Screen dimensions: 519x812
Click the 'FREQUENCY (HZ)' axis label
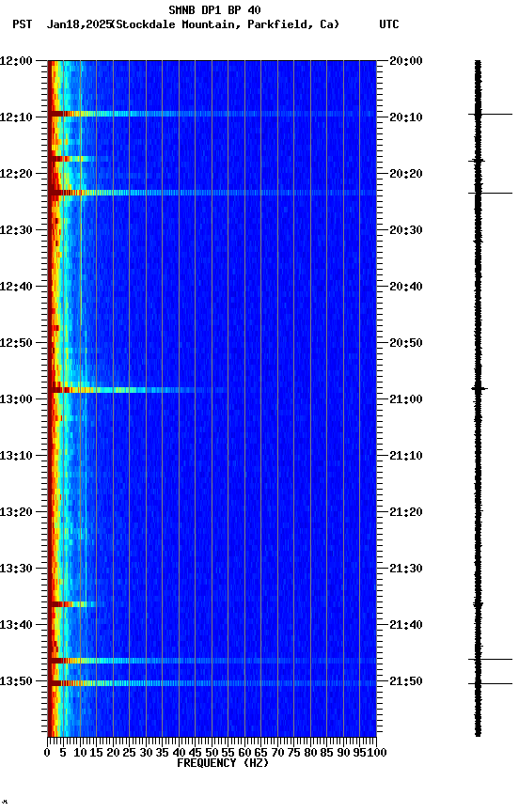[223, 763]
